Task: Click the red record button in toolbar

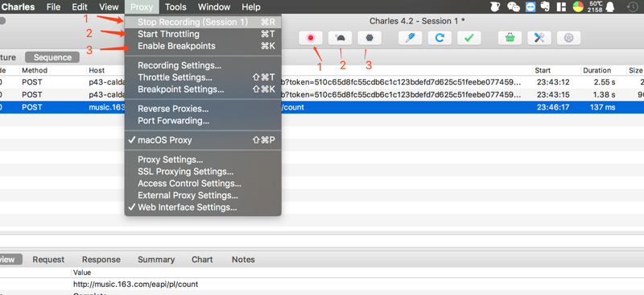Action: (311, 38)
